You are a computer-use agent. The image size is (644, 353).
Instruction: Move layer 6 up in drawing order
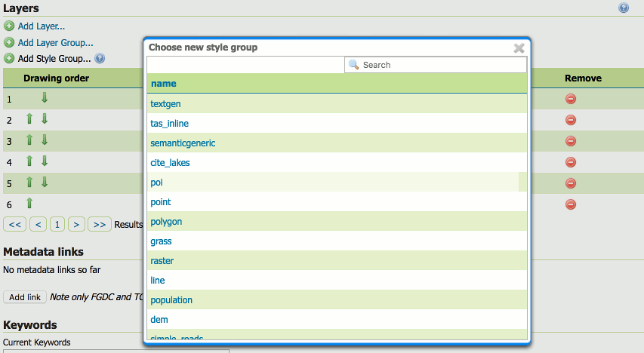[29, 203]
